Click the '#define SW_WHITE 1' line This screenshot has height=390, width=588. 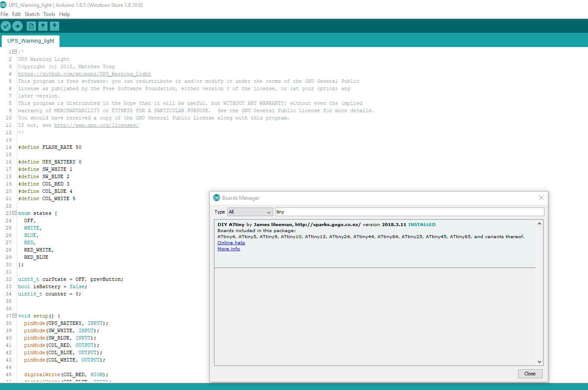point(45,169)
